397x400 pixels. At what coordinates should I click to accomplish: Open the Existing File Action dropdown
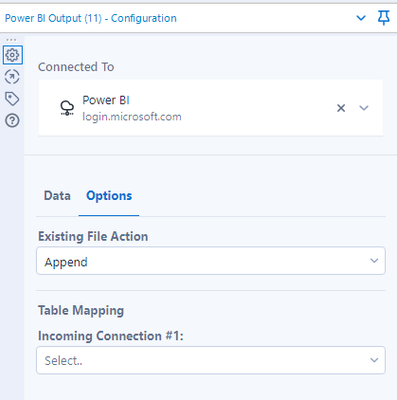[211, 261]
